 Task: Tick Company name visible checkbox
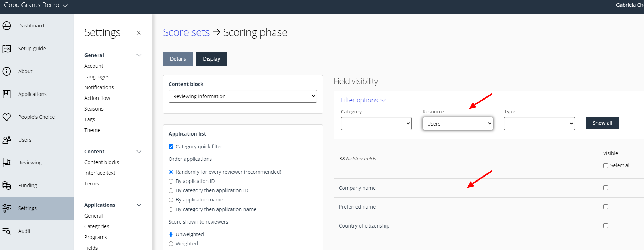(x=605, y=188)
